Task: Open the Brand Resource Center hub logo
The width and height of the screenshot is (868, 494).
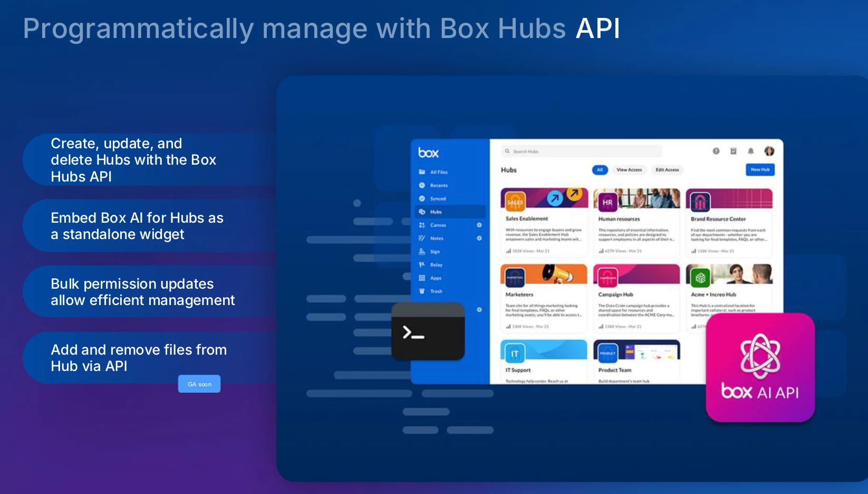Action: click(700, 202)
